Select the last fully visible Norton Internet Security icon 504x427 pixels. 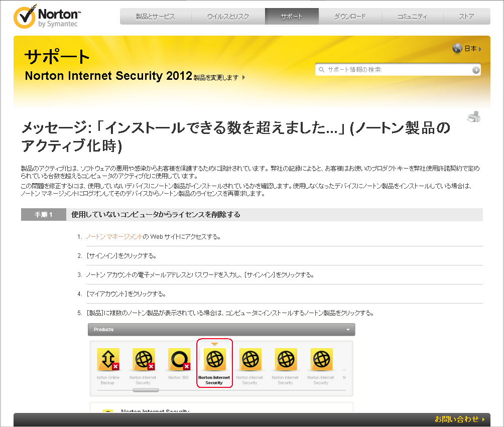321,359
